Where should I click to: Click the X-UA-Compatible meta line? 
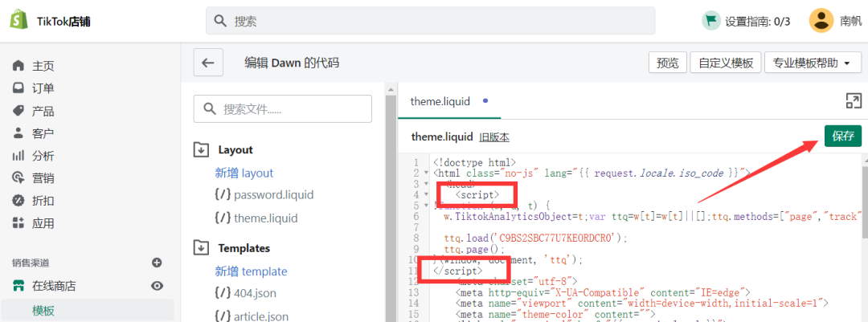tap(602, 292)
